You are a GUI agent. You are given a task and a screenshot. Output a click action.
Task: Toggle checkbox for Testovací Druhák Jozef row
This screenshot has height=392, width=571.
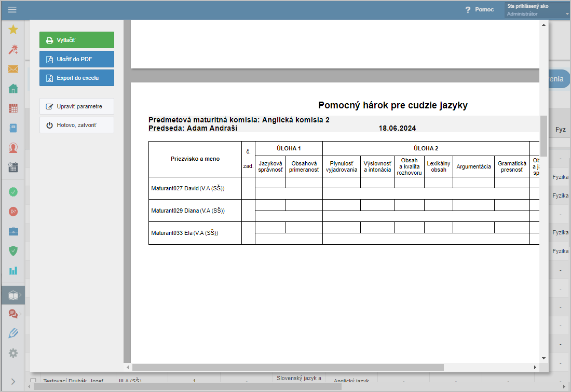33,381
